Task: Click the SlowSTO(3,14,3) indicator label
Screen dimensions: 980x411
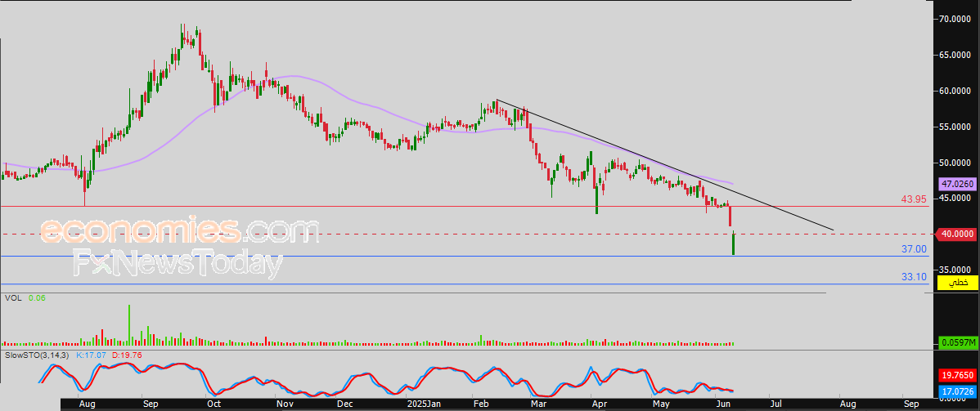Action: (x=38, y=355)
